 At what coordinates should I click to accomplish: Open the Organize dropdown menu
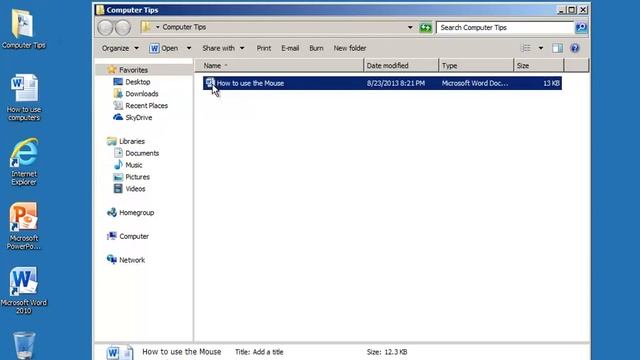tap(120, 48)
